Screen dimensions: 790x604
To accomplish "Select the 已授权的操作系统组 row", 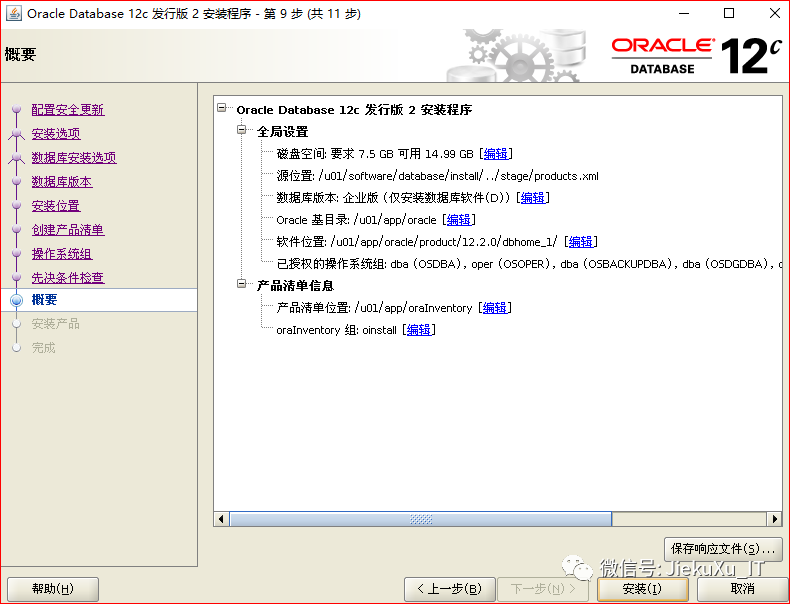I will [529, 264].
